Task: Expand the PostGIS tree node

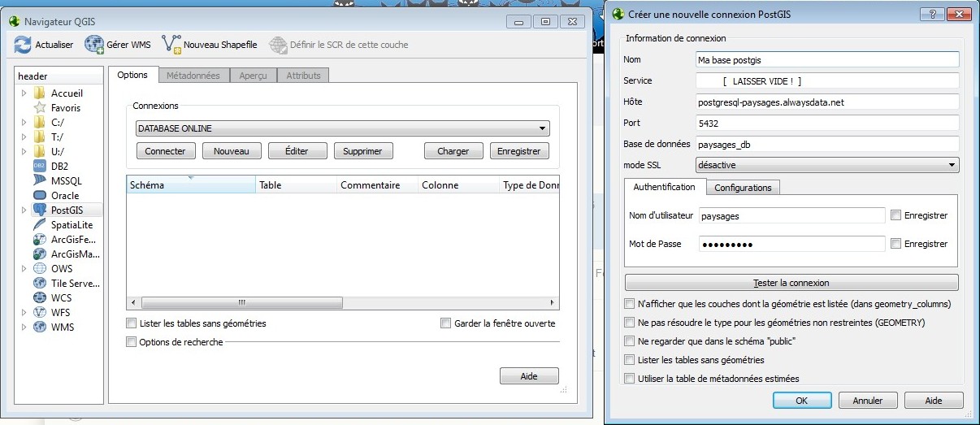Action: tap(24, 210)
